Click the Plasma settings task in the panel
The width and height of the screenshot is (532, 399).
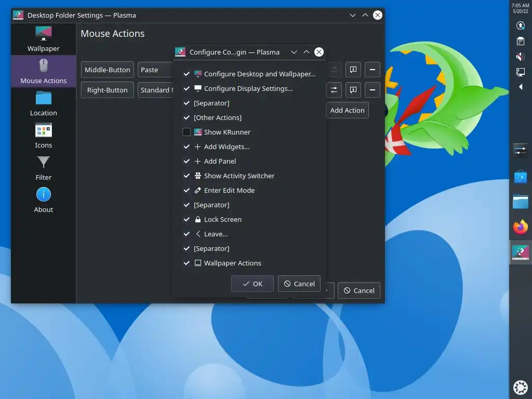(521, 252)
